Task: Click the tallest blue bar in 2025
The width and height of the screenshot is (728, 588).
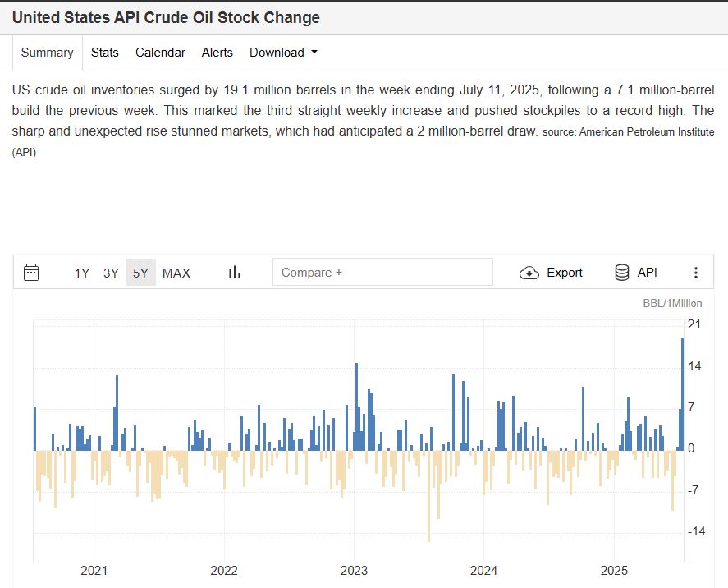Action: 683,394
